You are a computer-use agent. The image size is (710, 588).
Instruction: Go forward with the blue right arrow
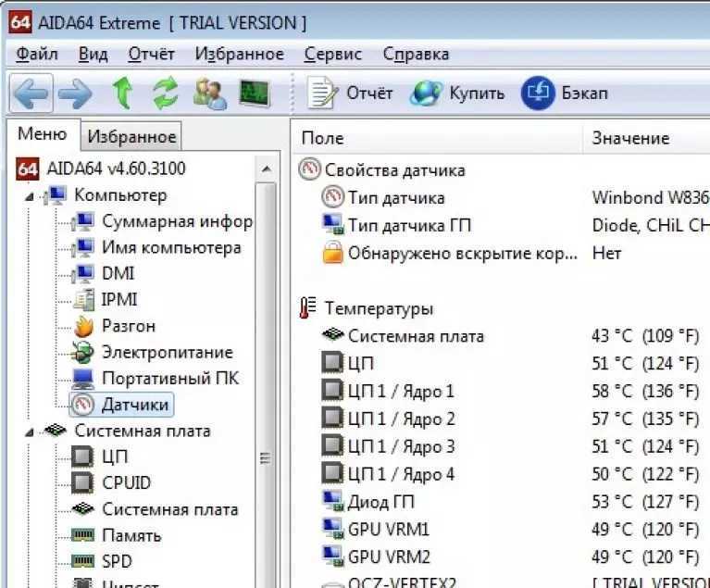coord(75,94)
